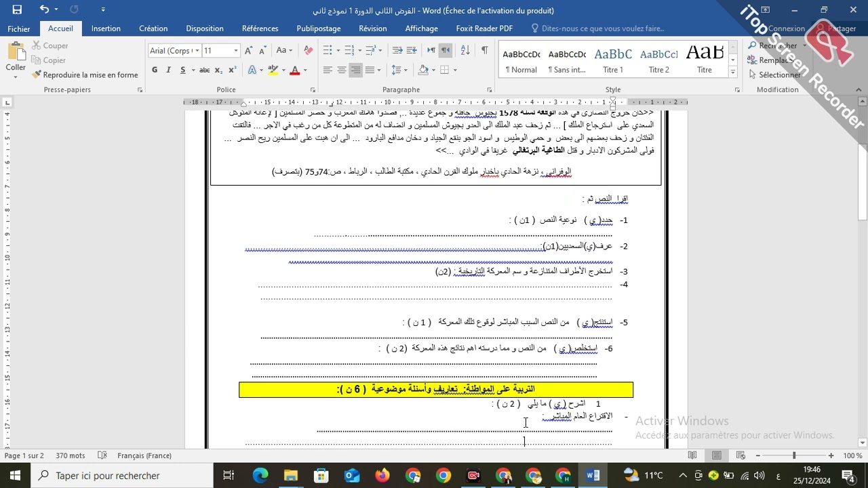868x488 pixels.
Task: Open the line spacing options
Action: (x=400, y=70)
